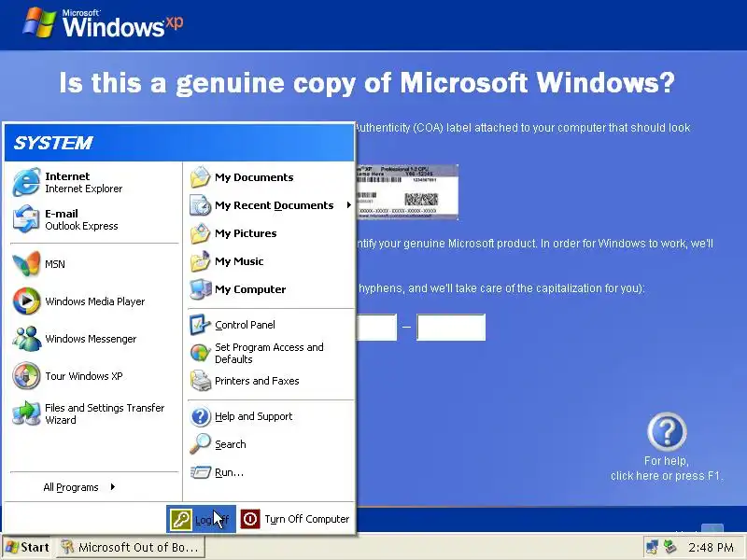This screenshot has height=560, width=747.
Task: Select Help and Support menu text
Action: (253, 416)
